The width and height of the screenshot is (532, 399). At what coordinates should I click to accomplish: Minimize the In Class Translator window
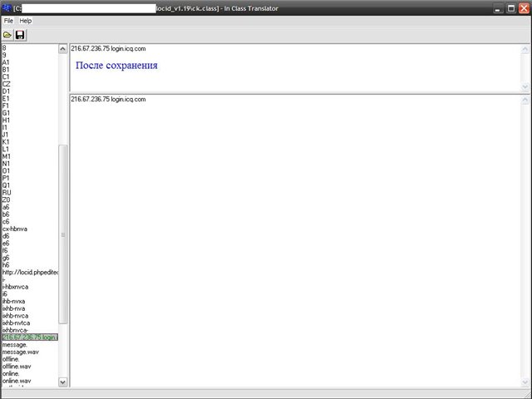coord(495,8)
